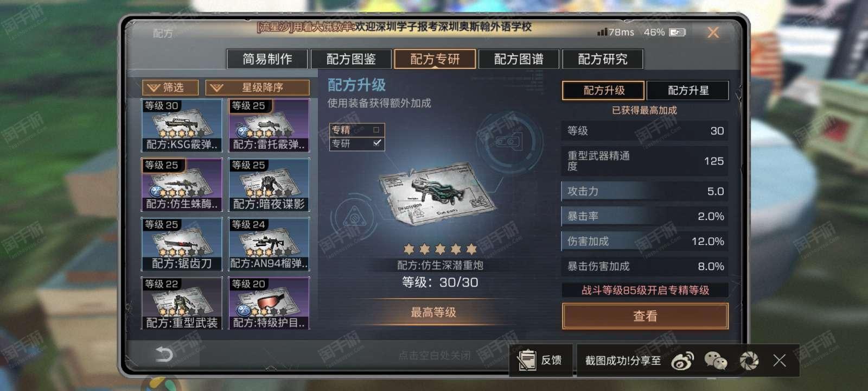This screenshot has height=391, width=868.
Task: Select the 配方:KSG霰弹 recipe thumbnail
Action: pos(182,125)
